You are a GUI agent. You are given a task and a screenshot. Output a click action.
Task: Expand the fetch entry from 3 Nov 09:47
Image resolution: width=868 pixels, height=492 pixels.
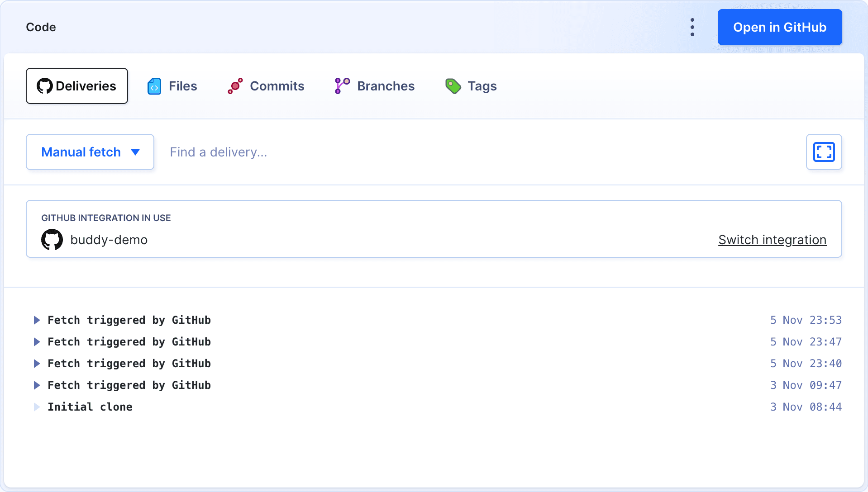point(37,385)
